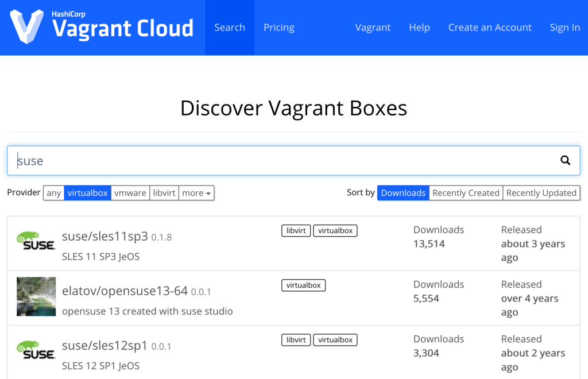Image resolution: width=588 pixels, height=379 pixels.
Task: Toggle the vmware provider filter
Action: tap(130, 192)
